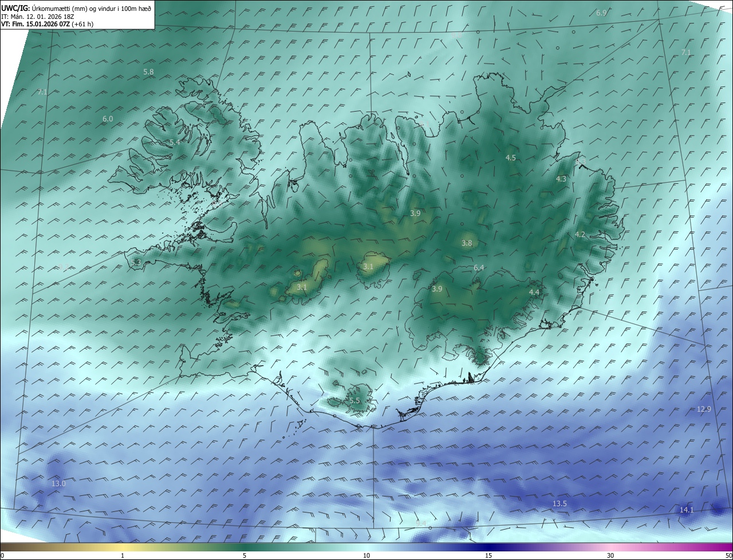Click the 13.0 value label

pos(59,484)
